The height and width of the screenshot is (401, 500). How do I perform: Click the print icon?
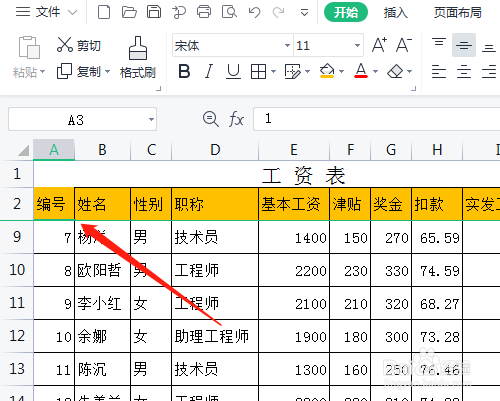(204, 12)
